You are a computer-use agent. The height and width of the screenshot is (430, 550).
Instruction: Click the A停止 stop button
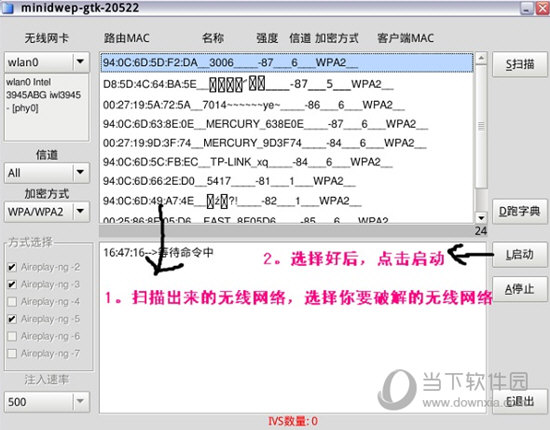(x=519, y=290)
